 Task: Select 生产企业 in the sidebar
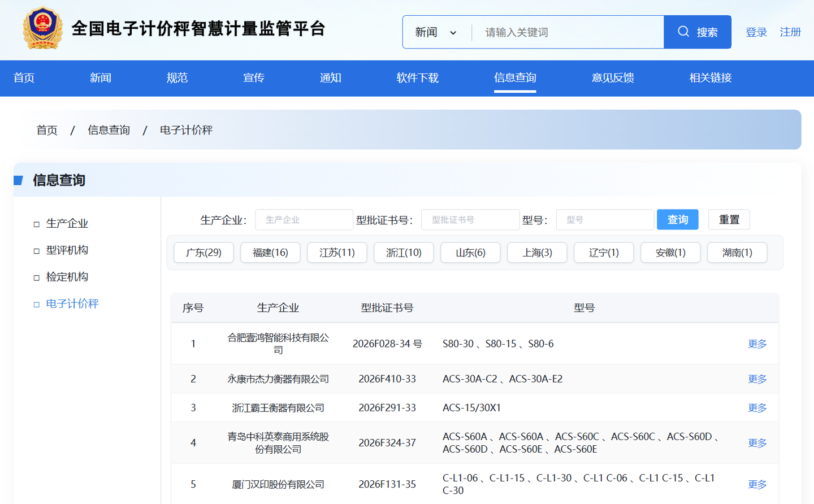(x=67, y=223)
